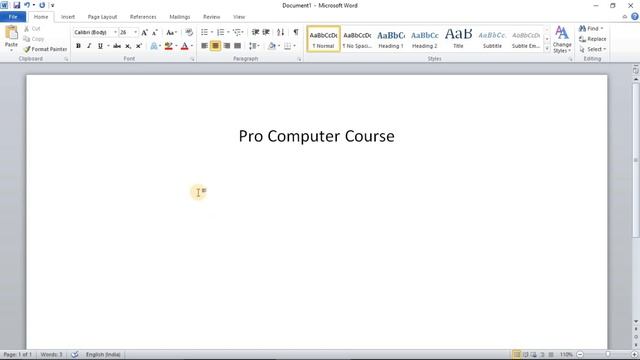Viewport: 640px width, 360px height.
Task: Justify the paragraph text
Action: pyautogui.click(x=238, y=46)
